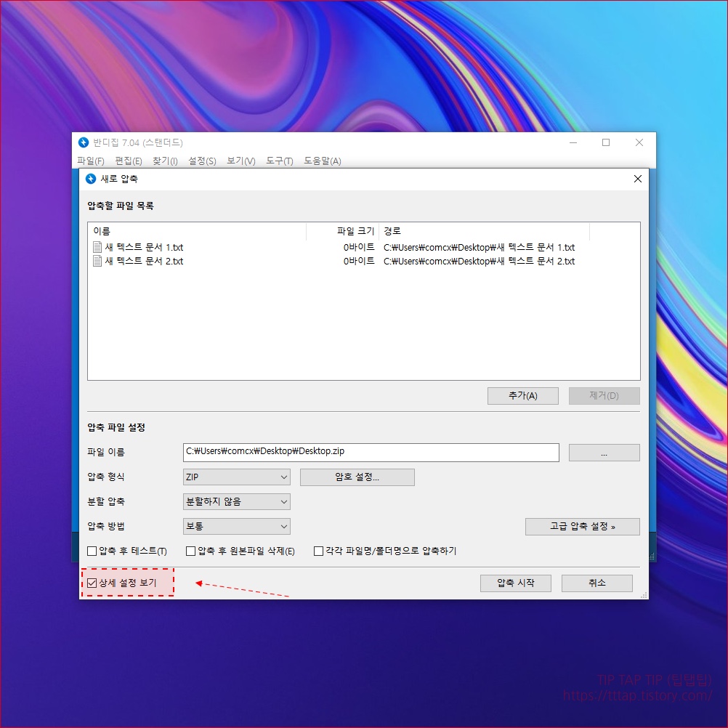Click the Bandizip logo in main title bar
Screen dimensions: 728x728
tap(83, 142)
